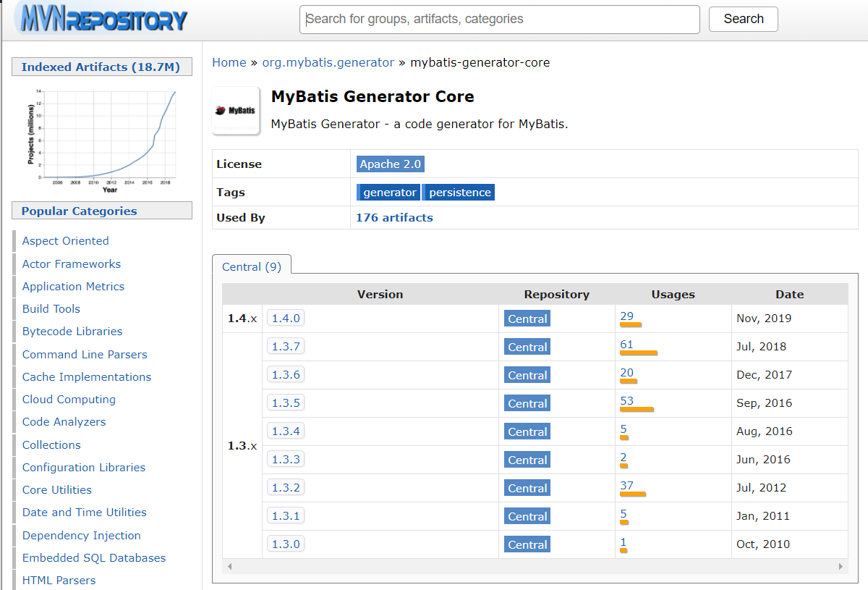This screenshot has height=590, width=868.
Task: Open the HTML Parsers category
Action: 59,581
